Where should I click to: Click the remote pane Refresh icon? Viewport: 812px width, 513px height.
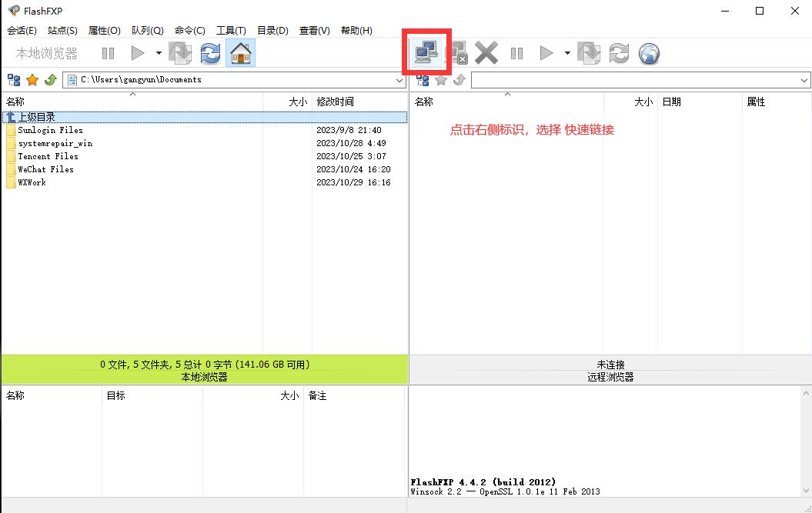(619, 53)
